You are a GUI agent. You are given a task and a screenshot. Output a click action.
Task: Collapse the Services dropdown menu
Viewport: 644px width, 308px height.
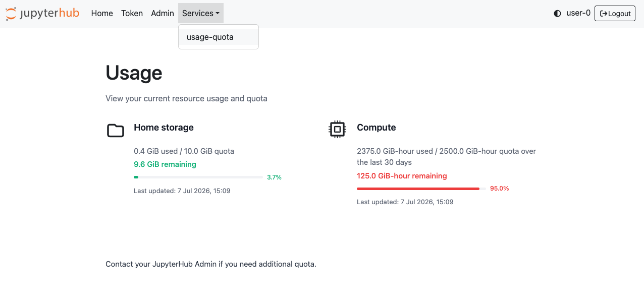tap(201, 13)
